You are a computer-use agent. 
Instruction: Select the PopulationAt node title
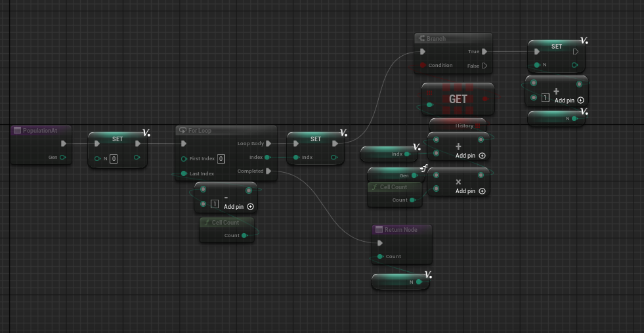(x=40, y=131)
